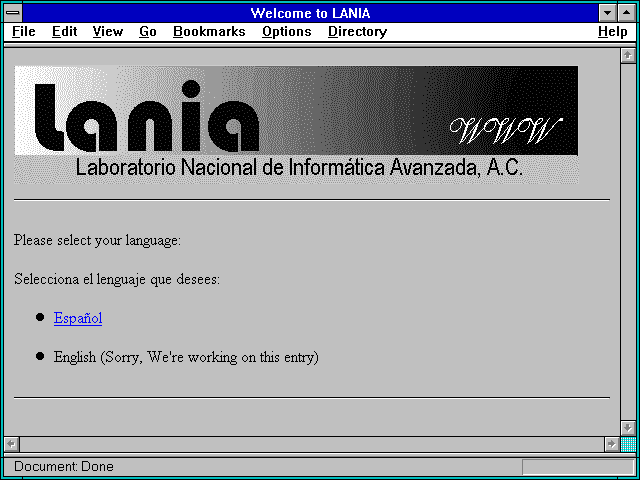The image size is (640, 480).
Task: Follow the Español language link
Action: [78, 318]
